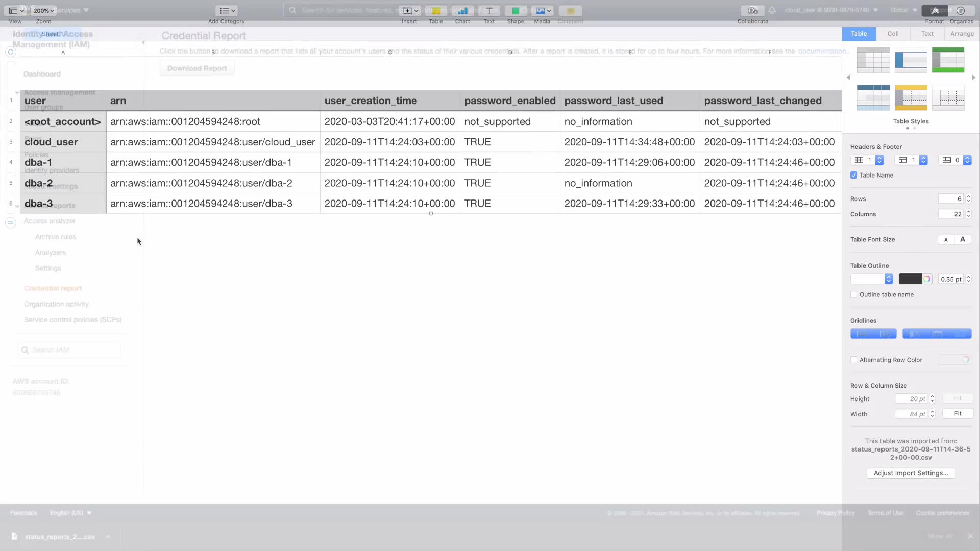Open the Table Outline line style dropdown
980x551 pixels.
tap(872, 279)
